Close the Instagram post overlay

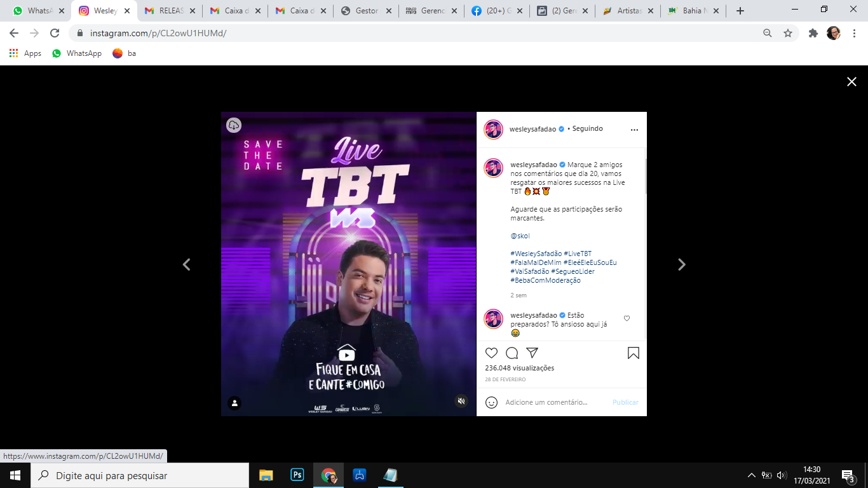(x=851, y=81)
